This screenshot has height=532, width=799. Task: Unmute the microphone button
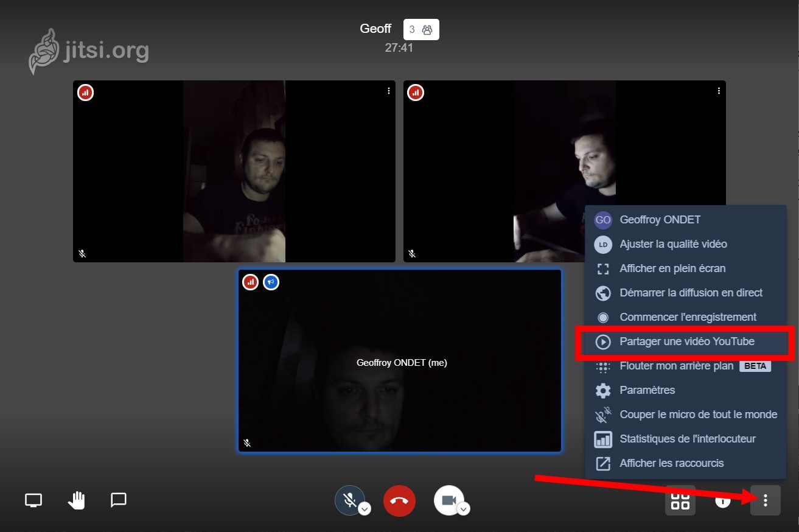point(350,500)
